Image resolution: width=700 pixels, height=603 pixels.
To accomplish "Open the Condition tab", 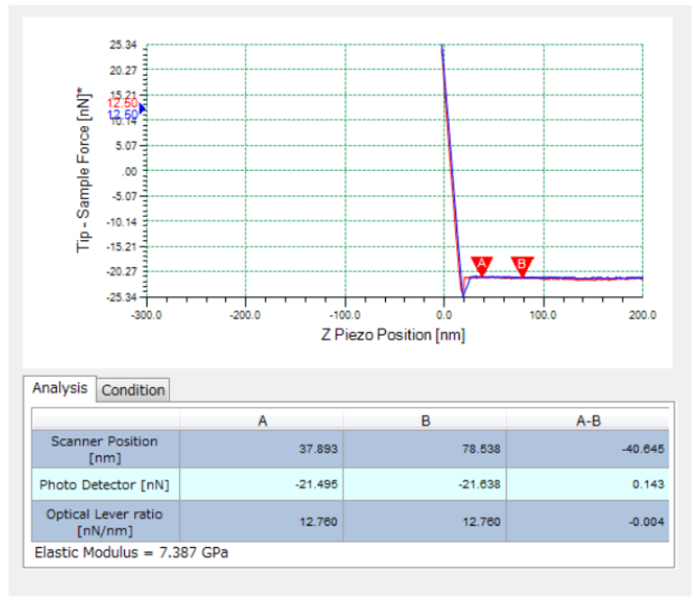I will point(133,390).
